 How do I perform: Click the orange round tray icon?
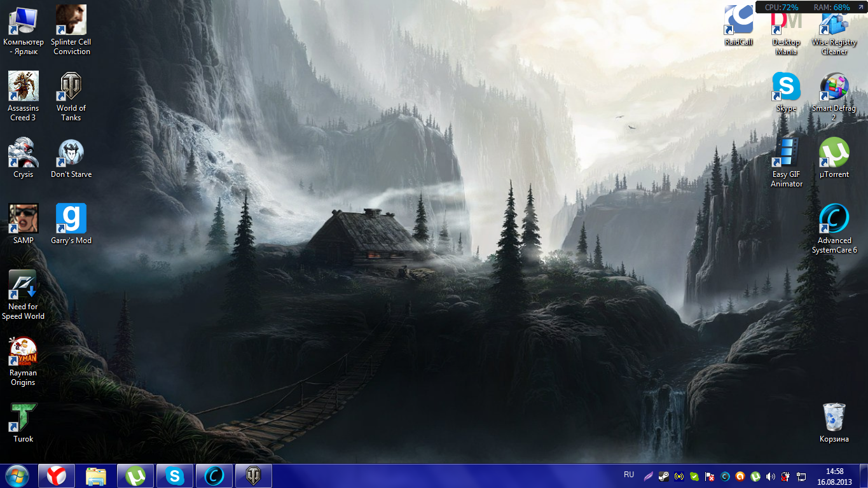click(740, 476)
